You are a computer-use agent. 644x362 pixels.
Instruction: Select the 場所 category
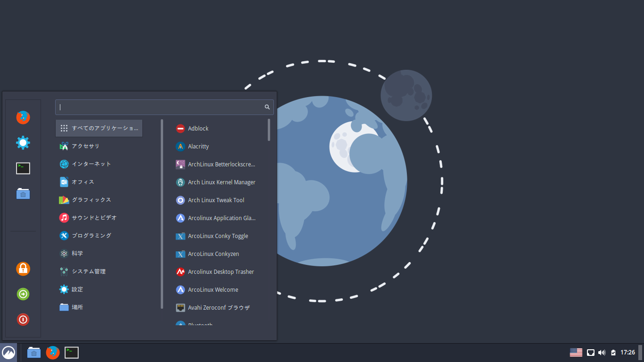click(x=99, y=307)
